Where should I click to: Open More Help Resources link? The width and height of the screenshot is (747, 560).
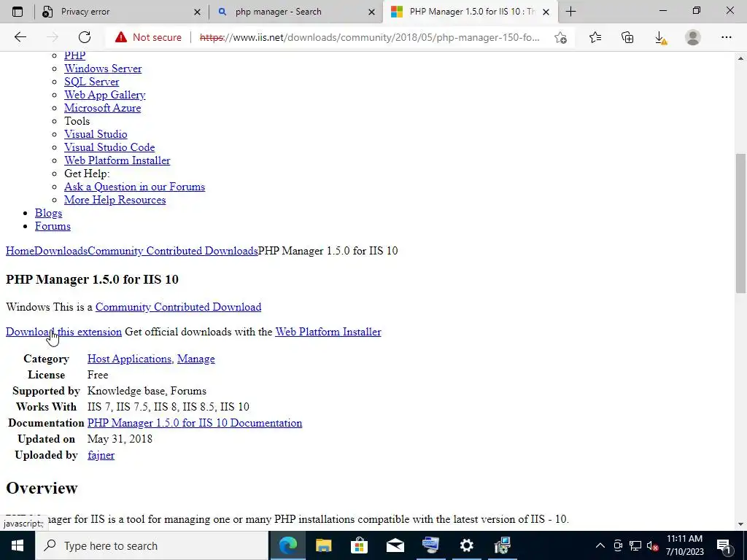coord(115,200)
